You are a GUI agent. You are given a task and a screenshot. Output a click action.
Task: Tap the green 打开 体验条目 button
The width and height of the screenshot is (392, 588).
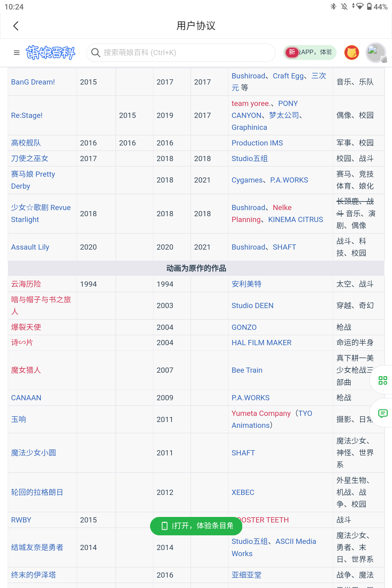click(196, 526)
